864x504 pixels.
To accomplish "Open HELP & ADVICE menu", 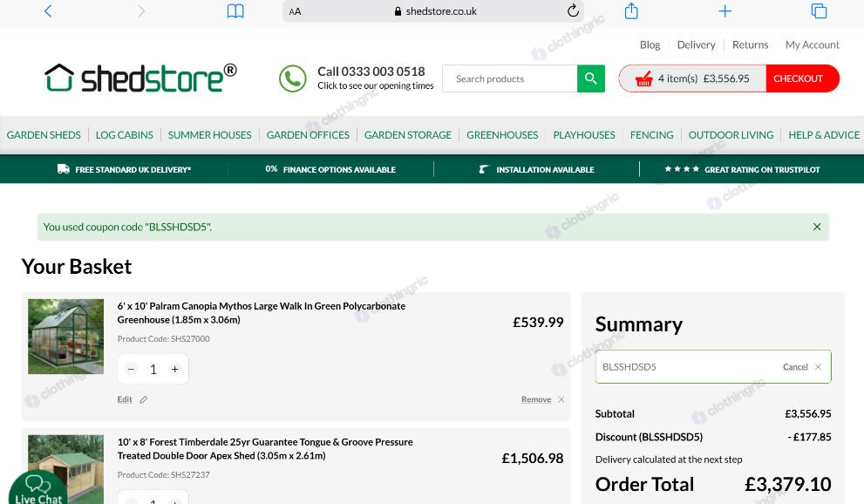I will click(x=824, y=135).
